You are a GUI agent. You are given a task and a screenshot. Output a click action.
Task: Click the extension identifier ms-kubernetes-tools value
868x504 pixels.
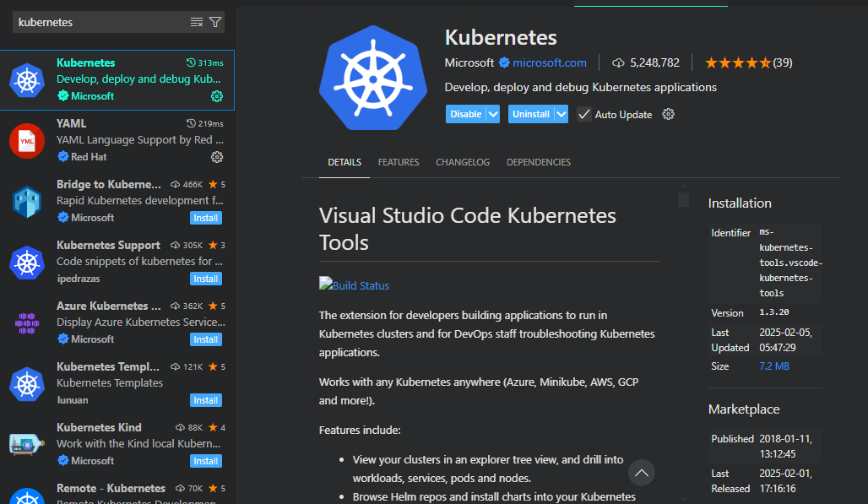[x=790, y=263]
